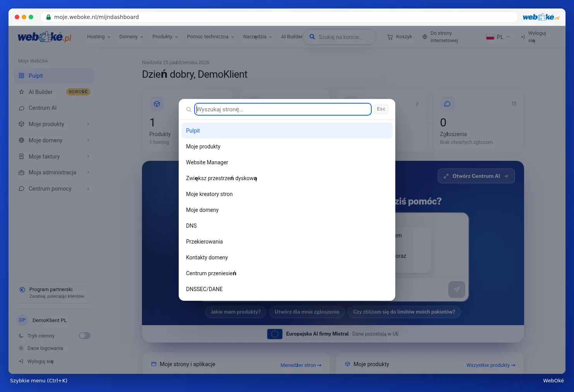Choose Website Manager from the quick menu
Image resolution: width=574 pixels, height=392 pixels.
287,162
